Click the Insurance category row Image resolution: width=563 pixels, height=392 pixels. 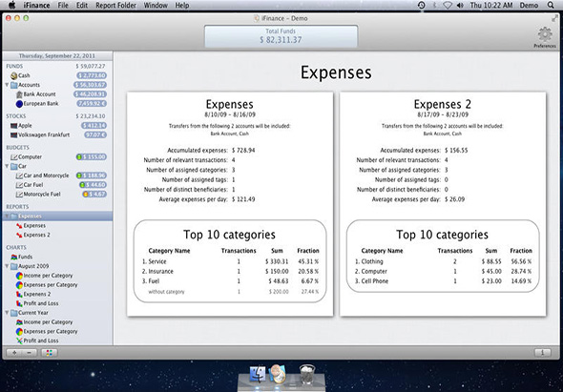tap(231, 272)
